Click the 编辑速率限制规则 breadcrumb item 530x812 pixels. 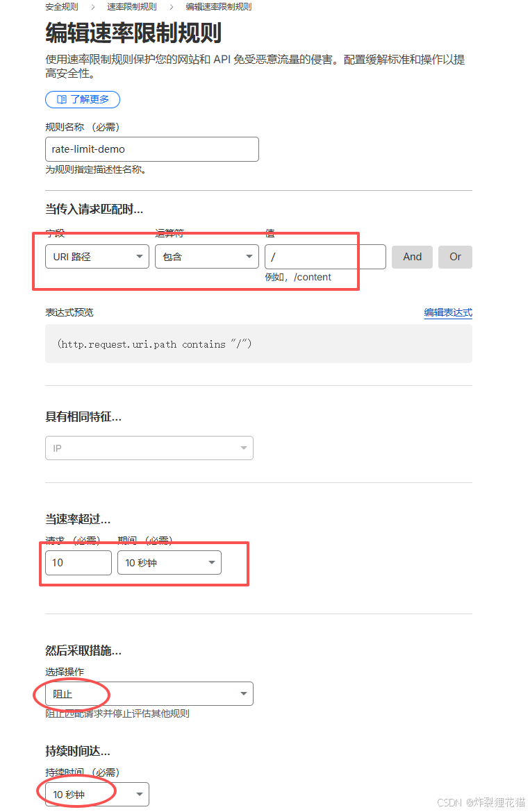pyautogui.click(x=219, y=7)
